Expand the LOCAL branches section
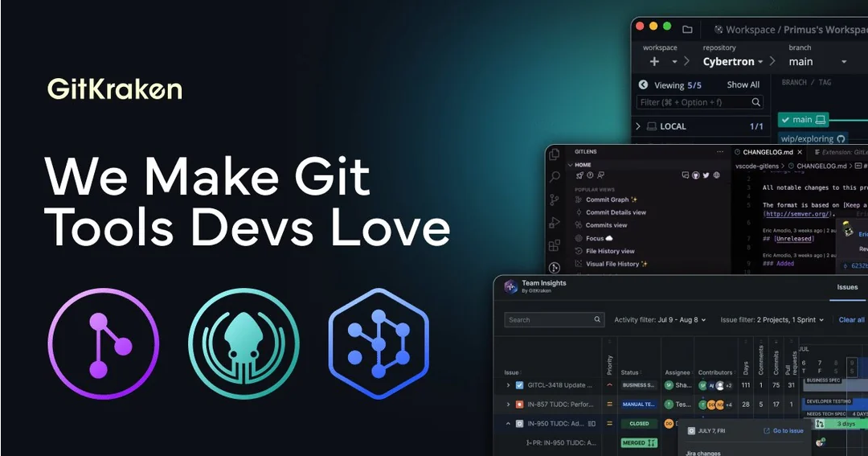The height and width of the screenshot is (456, 868). click(638, 126)
